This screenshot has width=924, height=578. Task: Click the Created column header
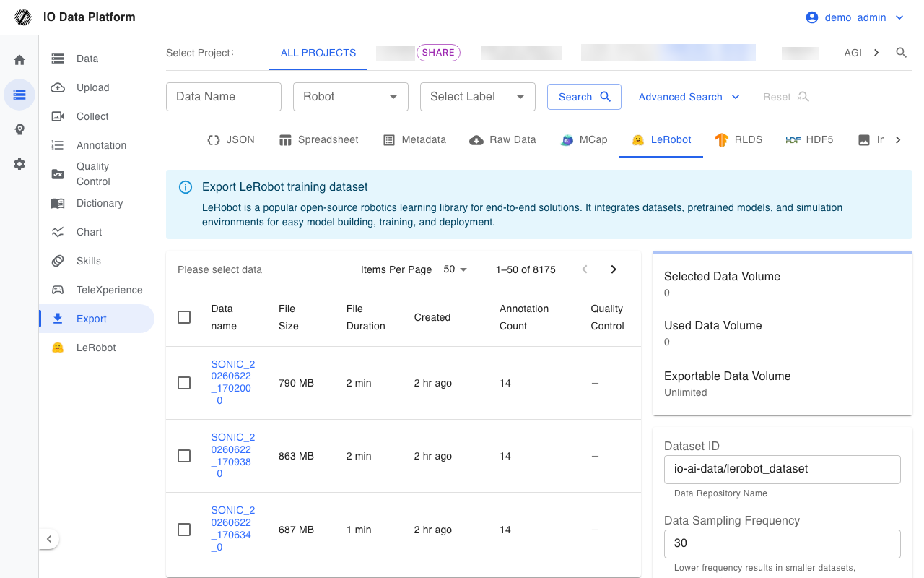pos(432,317)
